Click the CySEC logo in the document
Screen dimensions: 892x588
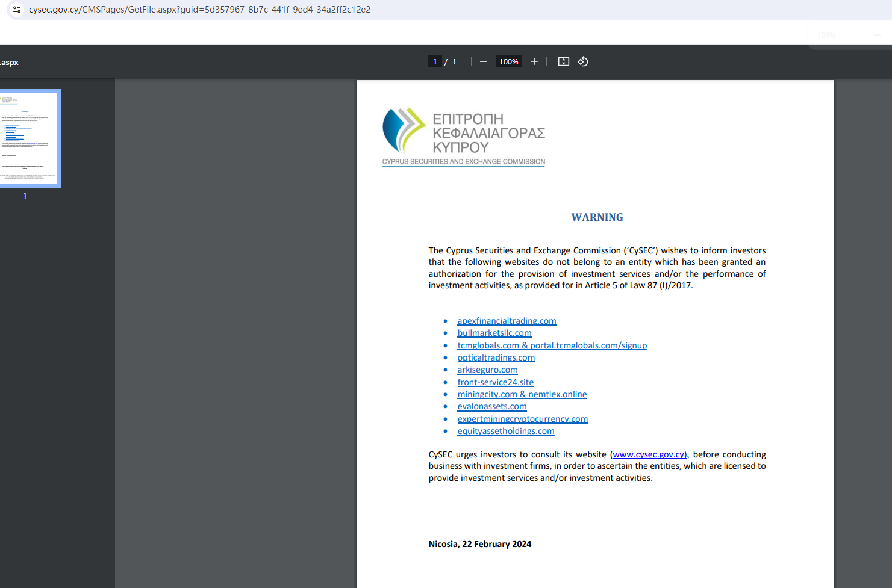pyautogui.click(x=464, y=137)
